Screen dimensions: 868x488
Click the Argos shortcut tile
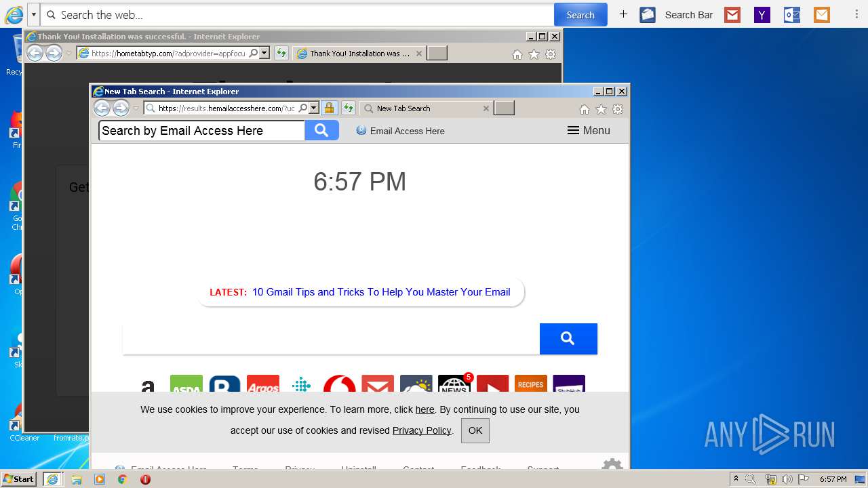[x=263, y=384]
